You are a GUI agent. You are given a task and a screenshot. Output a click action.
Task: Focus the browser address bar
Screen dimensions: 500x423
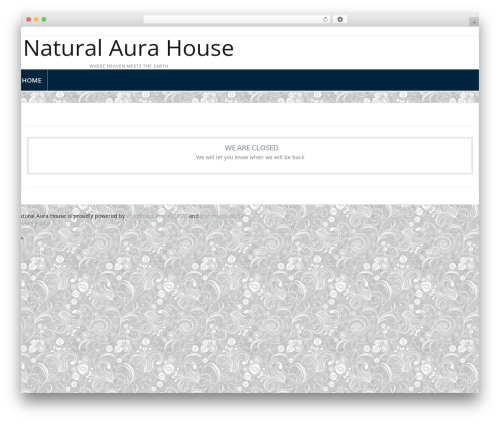(237, 20)
